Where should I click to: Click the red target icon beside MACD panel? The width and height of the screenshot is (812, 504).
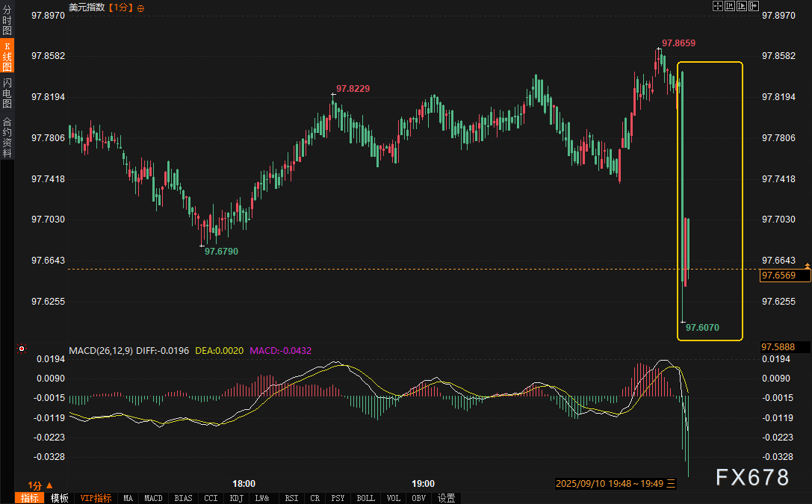[22, 349]
